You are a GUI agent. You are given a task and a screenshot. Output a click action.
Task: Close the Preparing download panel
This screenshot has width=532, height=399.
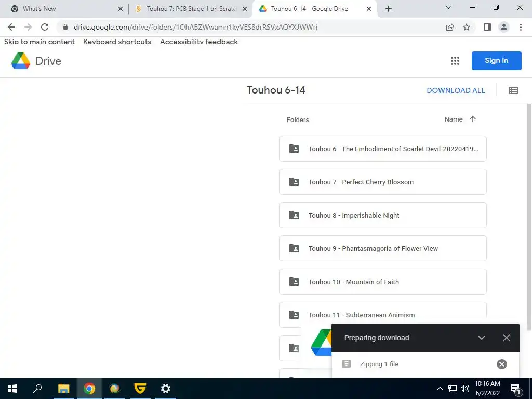(x=506, y=338)
